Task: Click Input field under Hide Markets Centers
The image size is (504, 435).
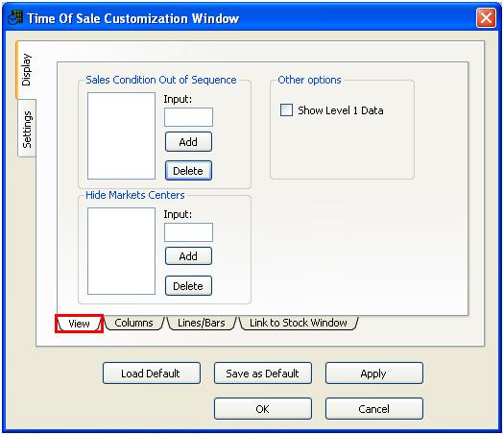Action: [x=189, y=232]
